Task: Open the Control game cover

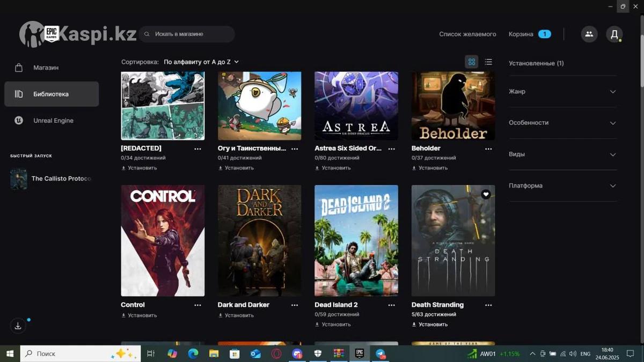Action: click(x=163, y=241)
